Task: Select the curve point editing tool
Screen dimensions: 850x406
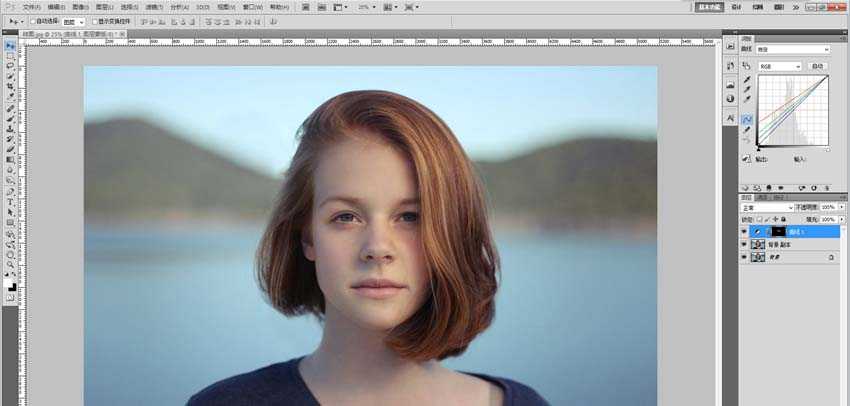Action: click(747, 119)
